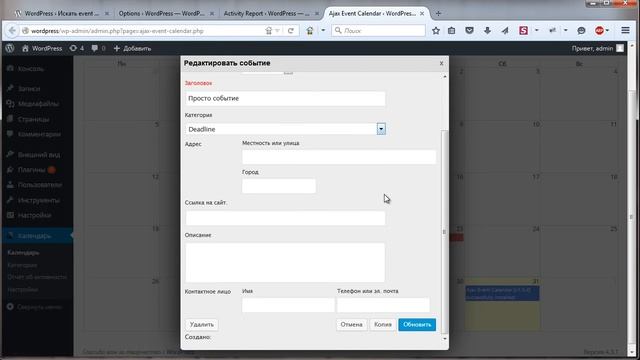Click the blue Ajax Event Calendar event
This screenshot has height=360, width=640.
tap(502, 293)
